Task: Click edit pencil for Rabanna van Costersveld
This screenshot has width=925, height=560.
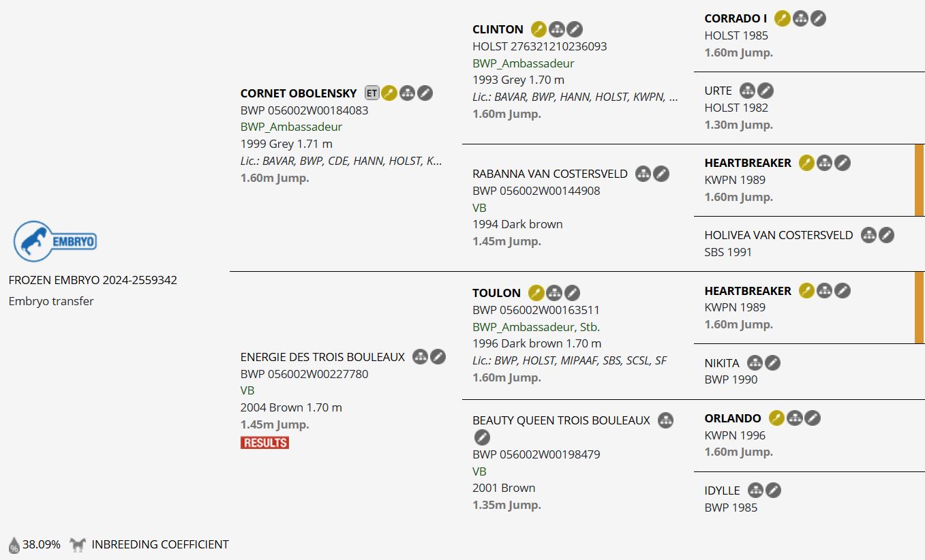Action: click(x=661, y=174)
